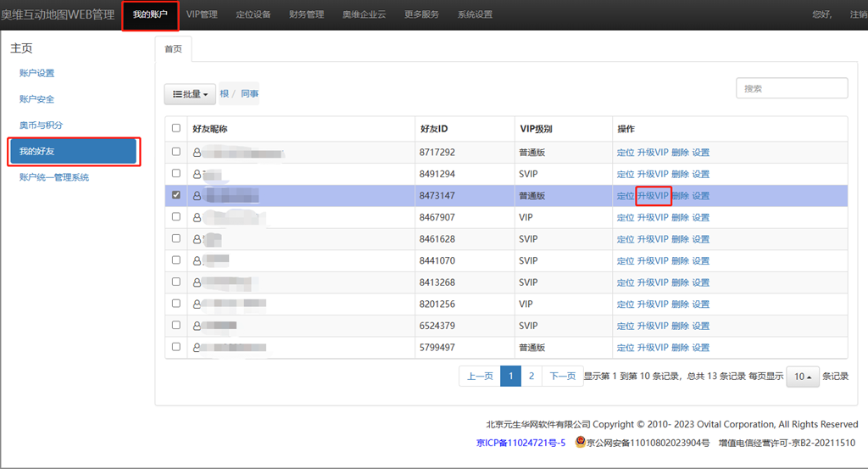868x469 pixels.
Task: Switch to the 首页 tab
Action: coord(173,49)
